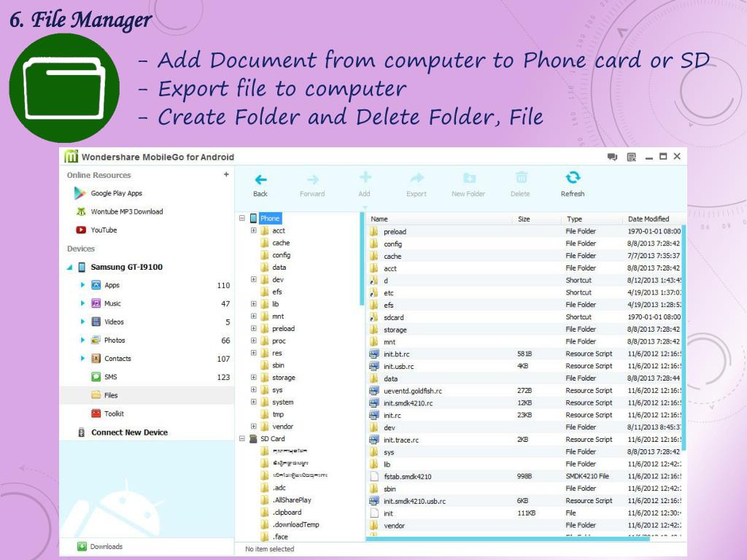
Task: Expand Apps arrow in sidebar
Action: (82, 285)
